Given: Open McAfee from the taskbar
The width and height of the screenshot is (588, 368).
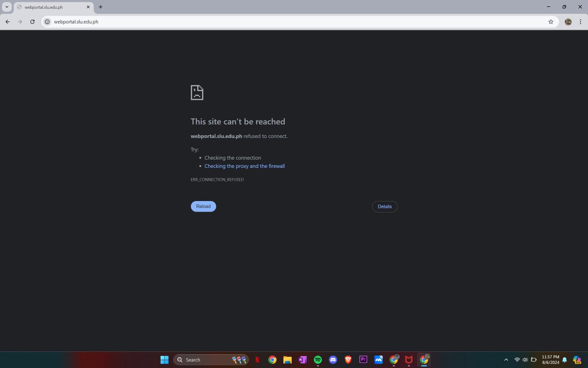Looking at the screenshot, I should point(409,360).
